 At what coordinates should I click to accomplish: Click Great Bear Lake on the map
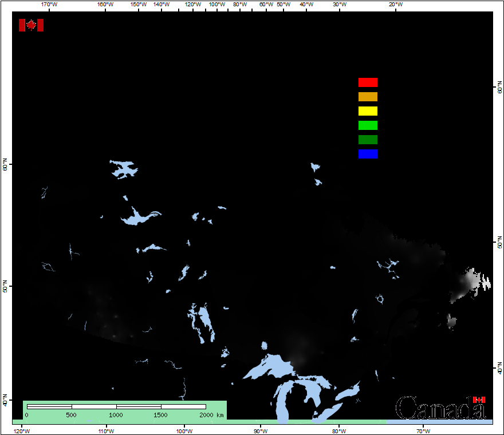[x=124, y=169]
